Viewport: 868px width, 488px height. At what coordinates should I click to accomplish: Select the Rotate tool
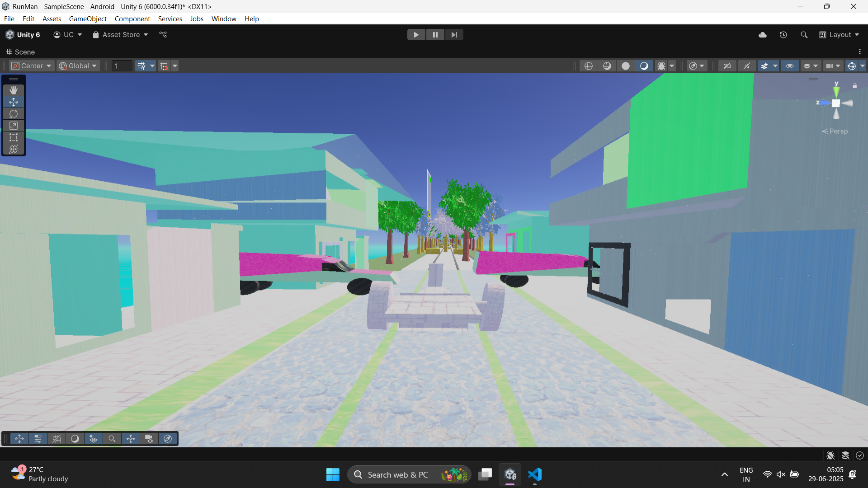click(14, 114)
